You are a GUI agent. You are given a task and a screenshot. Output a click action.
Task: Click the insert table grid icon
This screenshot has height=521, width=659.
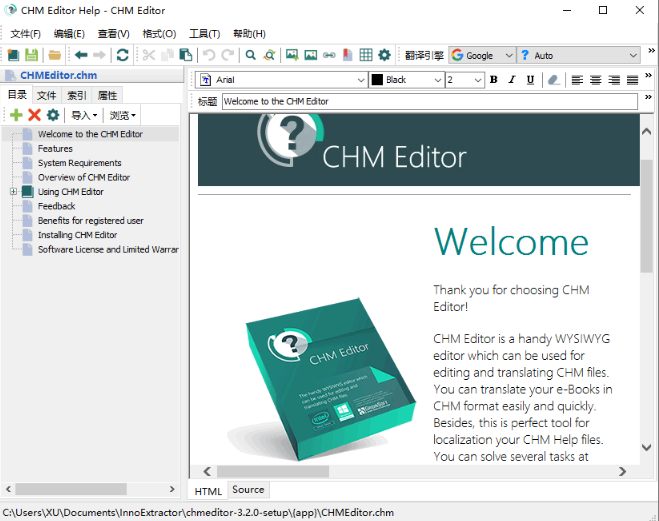point(366,55)
